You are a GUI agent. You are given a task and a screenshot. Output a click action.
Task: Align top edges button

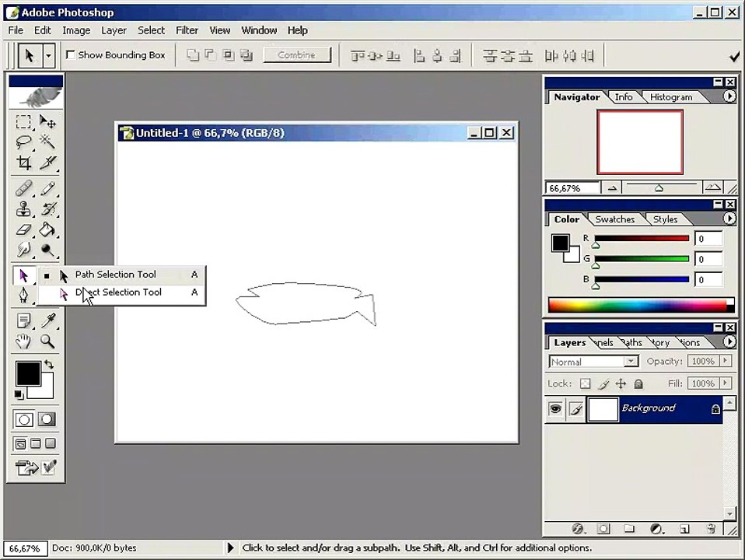pos(357,56)
